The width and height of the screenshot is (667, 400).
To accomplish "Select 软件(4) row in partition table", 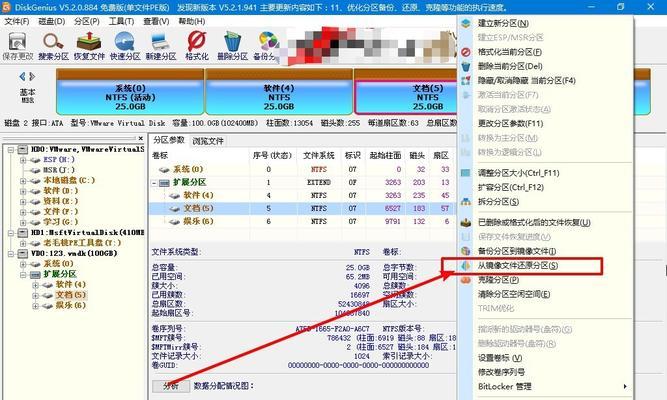I will click(302, 195).
